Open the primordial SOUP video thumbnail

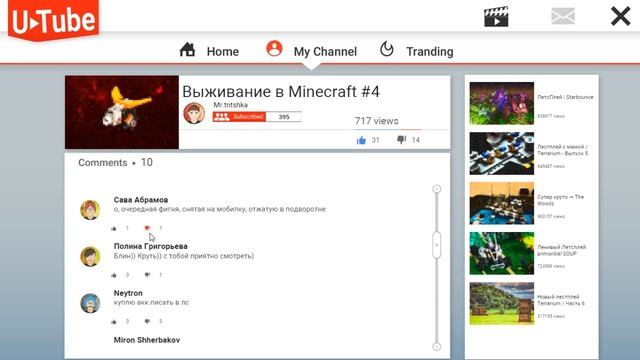coord(502,253)
